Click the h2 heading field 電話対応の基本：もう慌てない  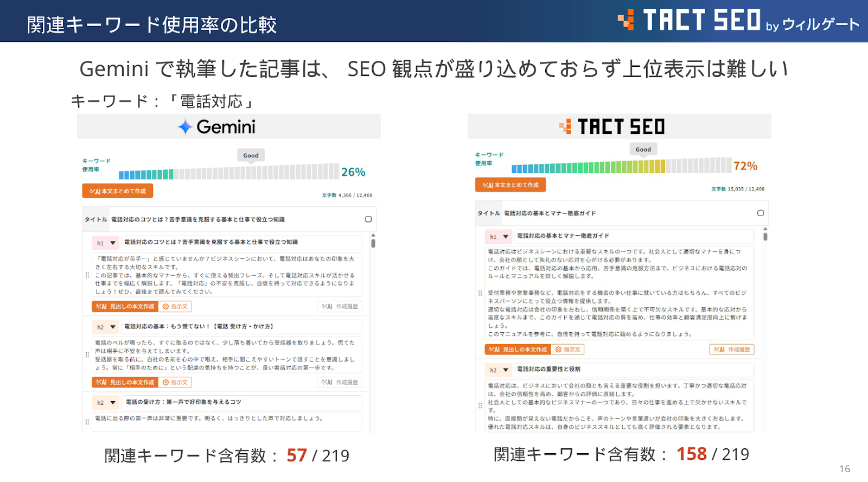pyautogui.click(x=241, y=327)
